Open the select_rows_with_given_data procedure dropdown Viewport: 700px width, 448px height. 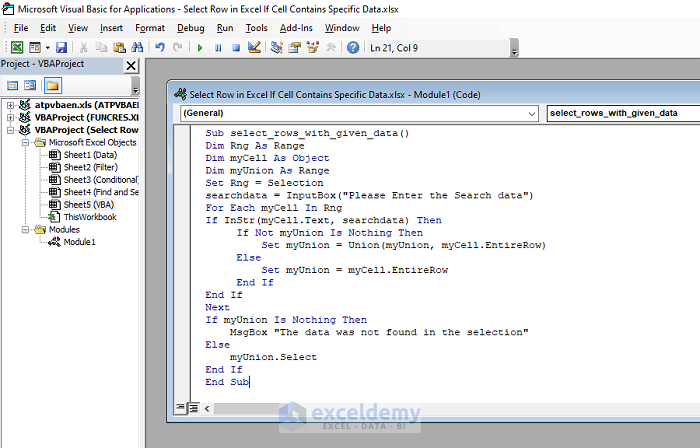[x=623, y=113]
